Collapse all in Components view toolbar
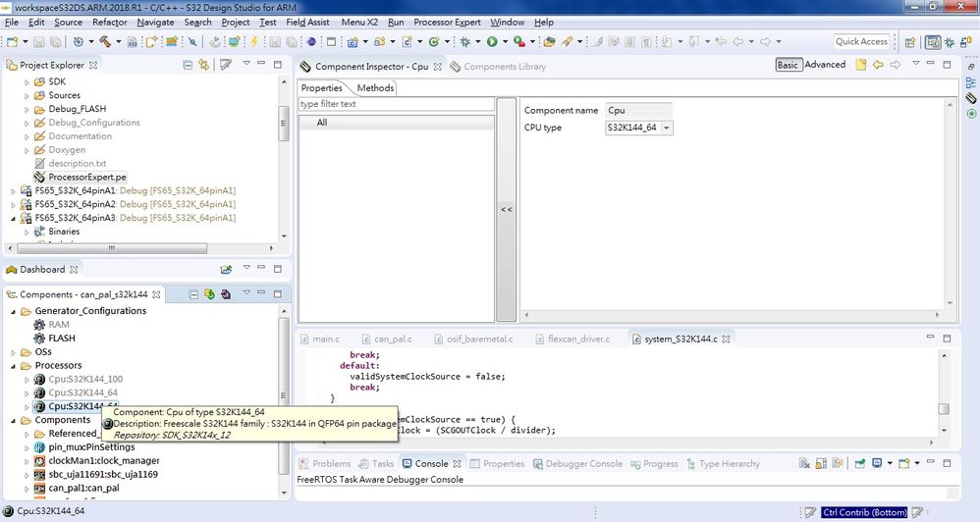 [x=193, y=294]
